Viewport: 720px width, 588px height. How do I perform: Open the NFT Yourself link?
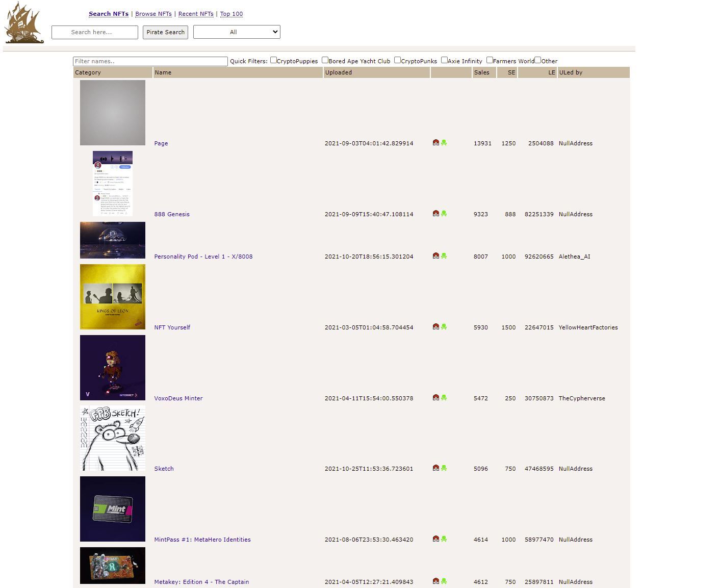[x=172, y=327]
